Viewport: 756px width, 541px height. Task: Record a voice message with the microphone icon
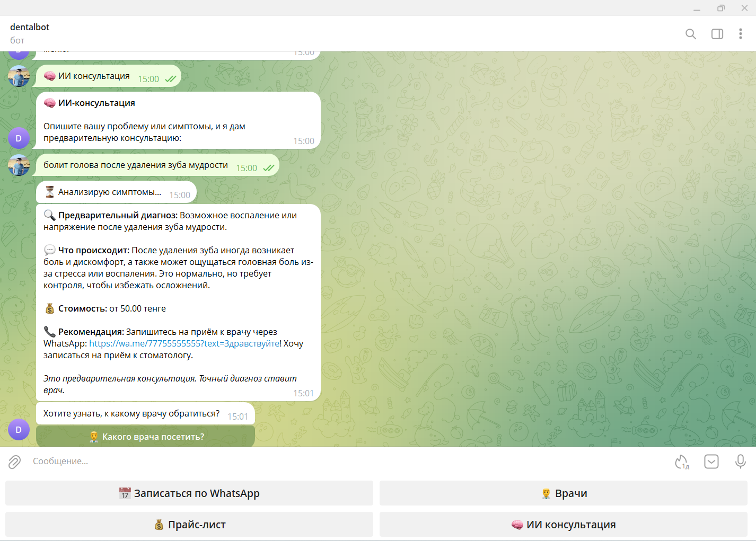pos(740,462)
